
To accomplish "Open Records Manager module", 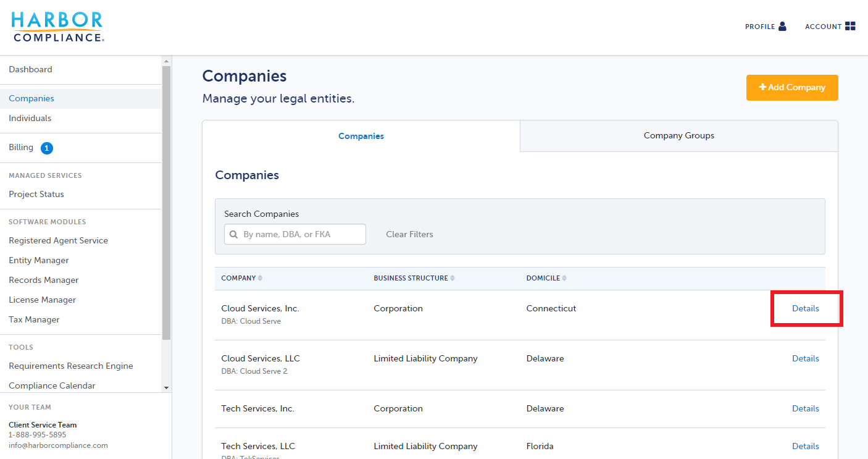I will point(44,280).
